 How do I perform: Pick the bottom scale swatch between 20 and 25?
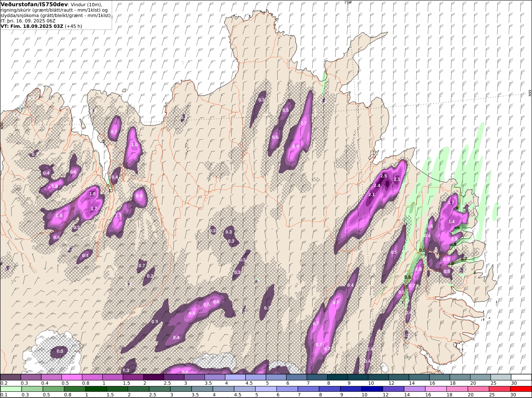pyautogui.click(x=478, y=389)
